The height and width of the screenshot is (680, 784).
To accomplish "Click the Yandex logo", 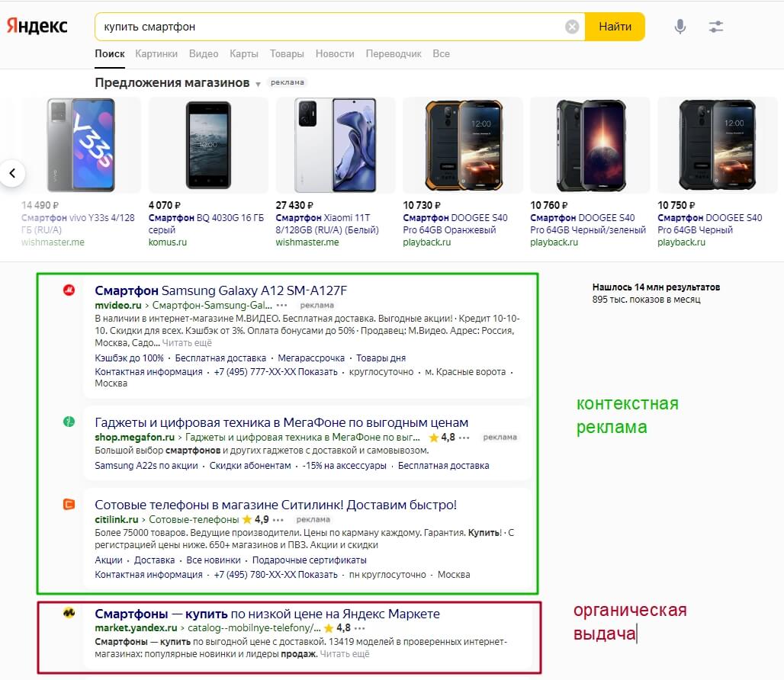I will (37, 26).
